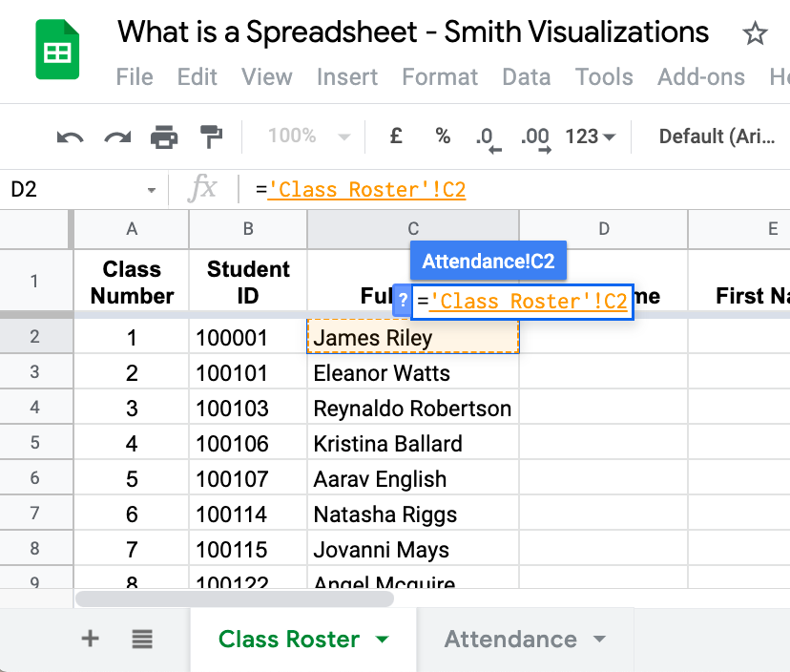Select row 2 header

[34, 336]
